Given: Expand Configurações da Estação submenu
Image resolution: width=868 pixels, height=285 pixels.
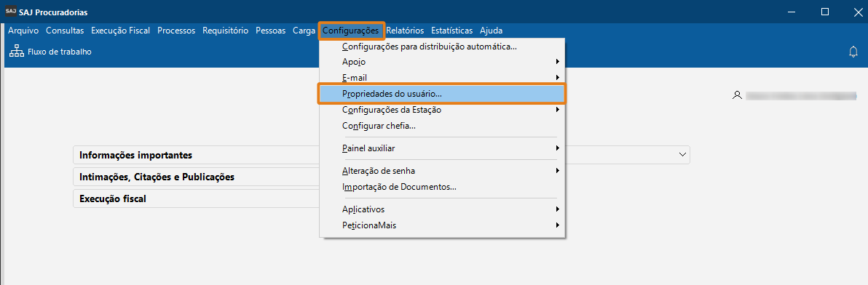Looking at the screenshot, I should [442, 110].
